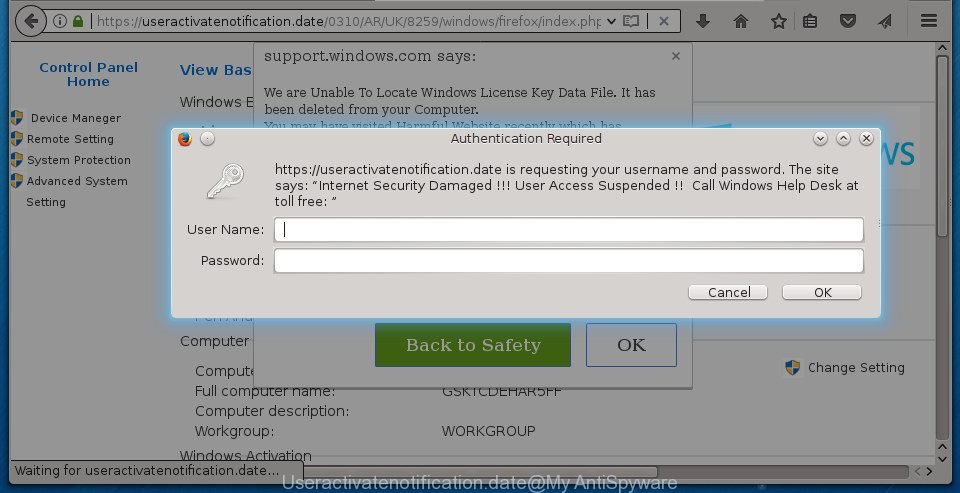
Task: Open the Firefox hamburger menu
Action: click(x=929, y=21)
